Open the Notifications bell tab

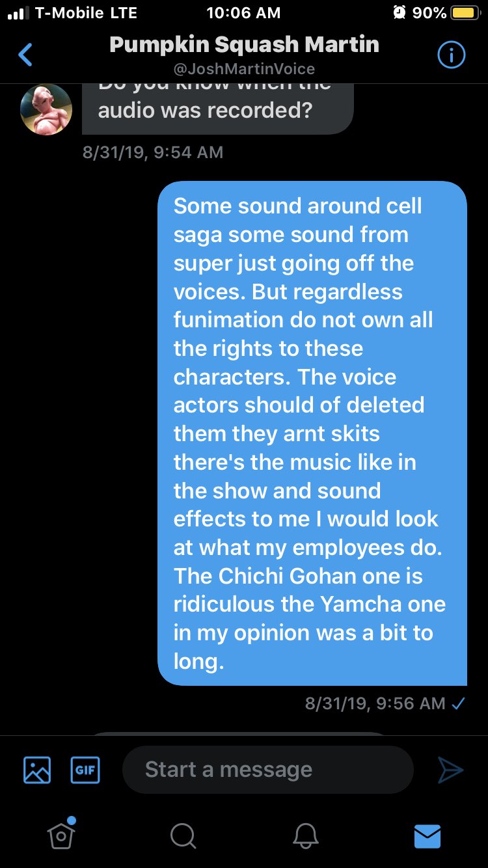tap(306, 836)
